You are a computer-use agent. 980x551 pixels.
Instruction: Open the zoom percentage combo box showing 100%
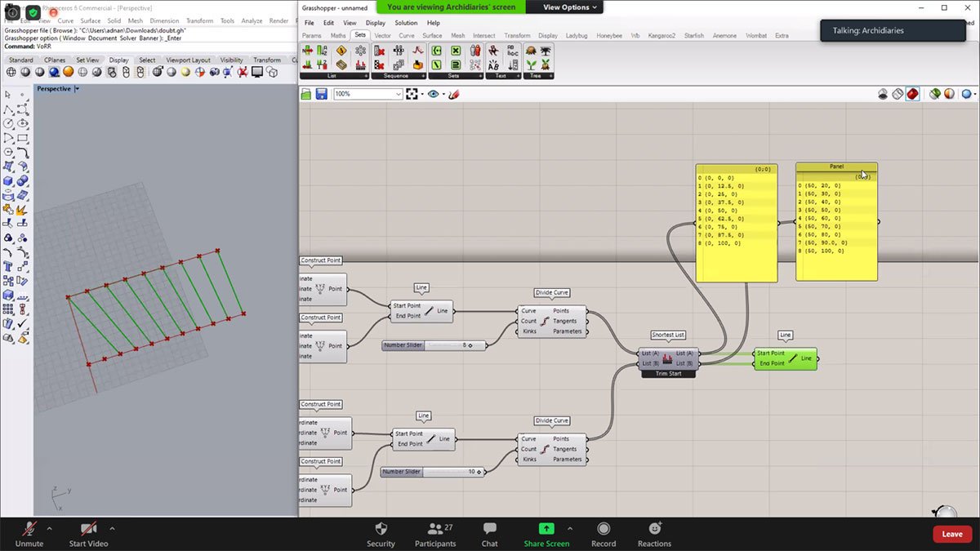(x=367, y=93)
